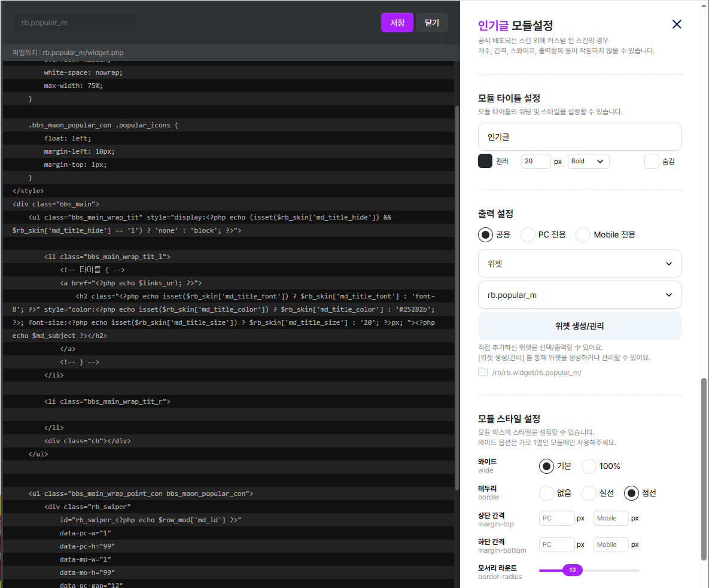709x588 pixels.
Task: Select the 공용 output radio button
Action: click(x=485, y=234)
